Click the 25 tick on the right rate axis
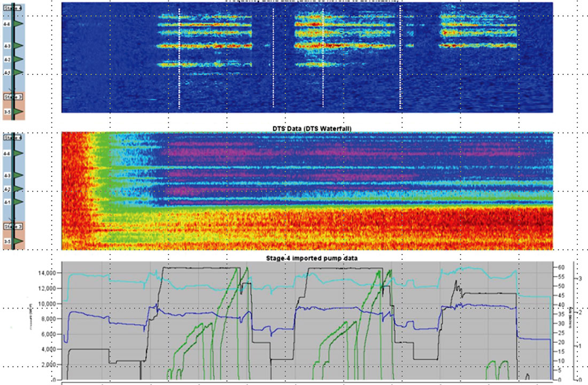This screenshot has width=588, height=385. 561,333
